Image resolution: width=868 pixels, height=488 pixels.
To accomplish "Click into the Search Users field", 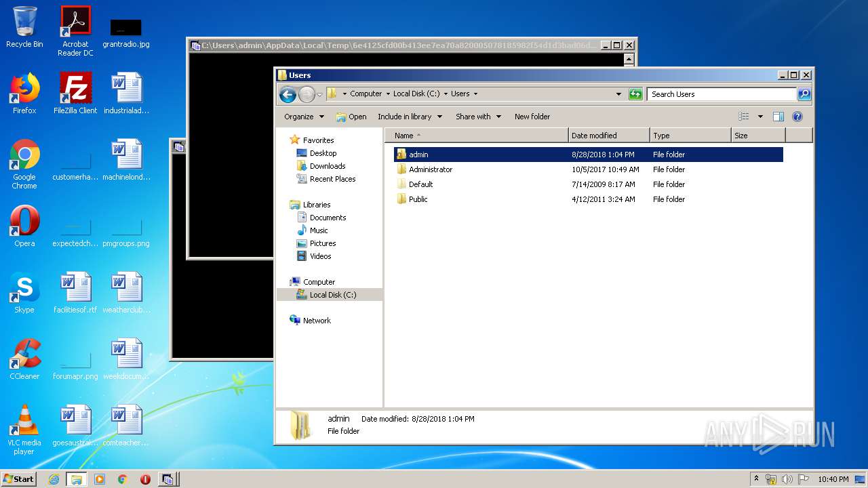I will [722, 94].
